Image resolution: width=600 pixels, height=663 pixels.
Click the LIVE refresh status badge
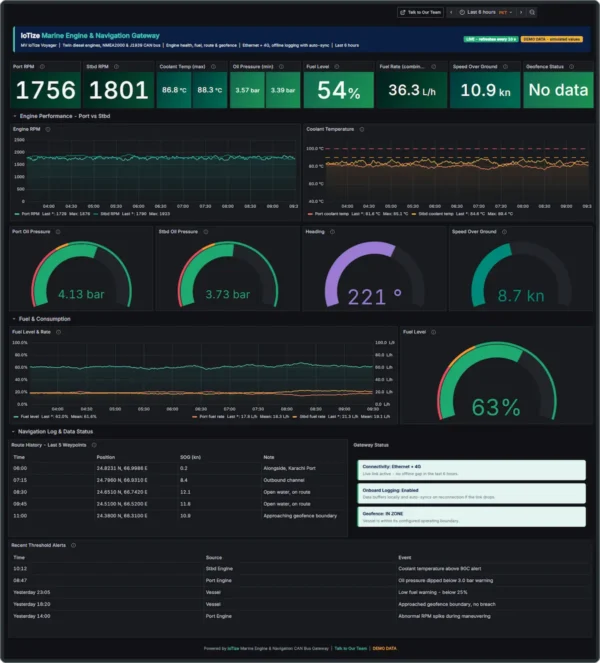pyautogui.click(x=491, y=39)
